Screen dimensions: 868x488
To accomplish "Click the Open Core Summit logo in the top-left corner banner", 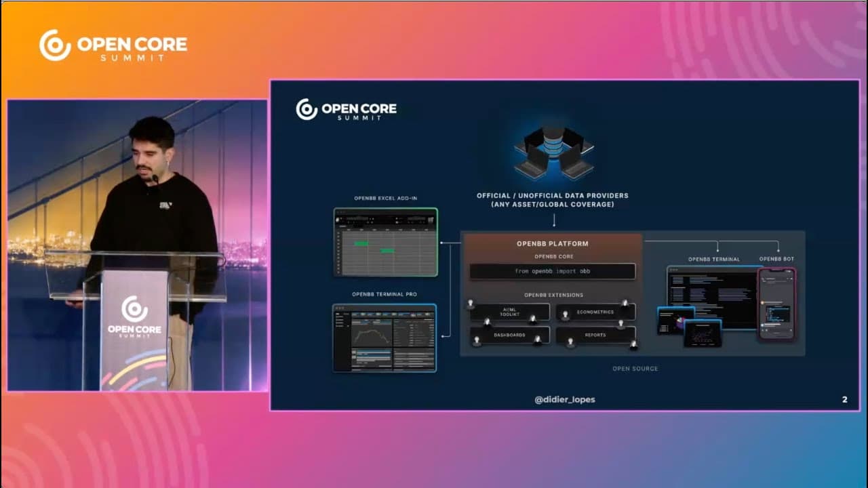I will [113, 46].
